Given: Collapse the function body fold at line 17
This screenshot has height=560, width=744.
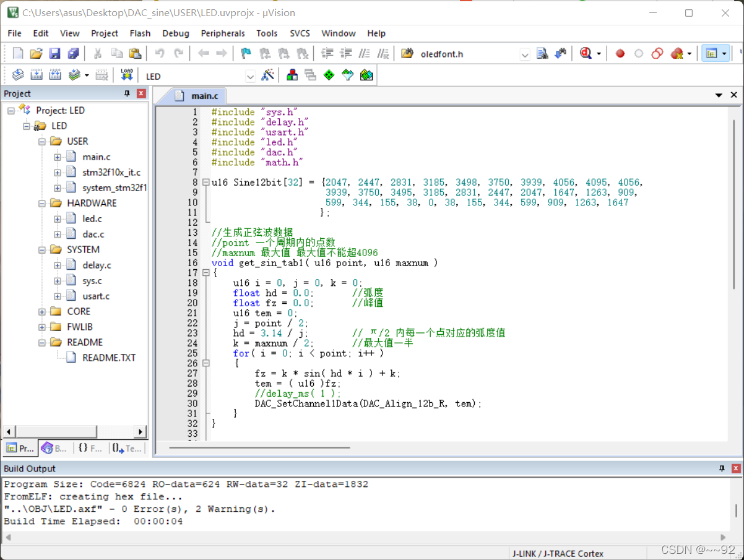Looking at the screenshot, I should [x=205, y=273].
